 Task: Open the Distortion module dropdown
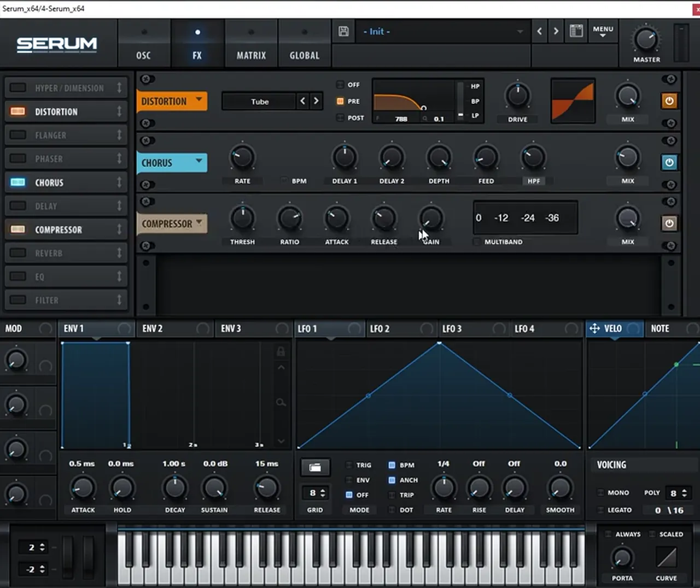172,101
